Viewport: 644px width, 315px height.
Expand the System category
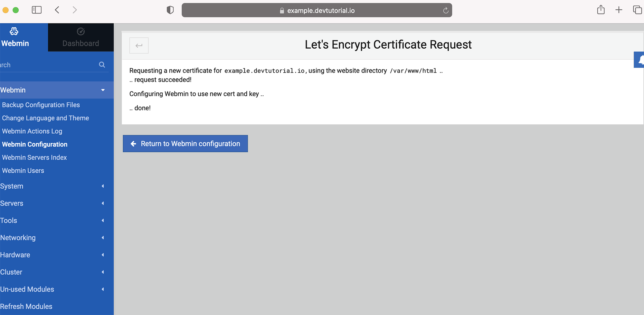(57, 186)
